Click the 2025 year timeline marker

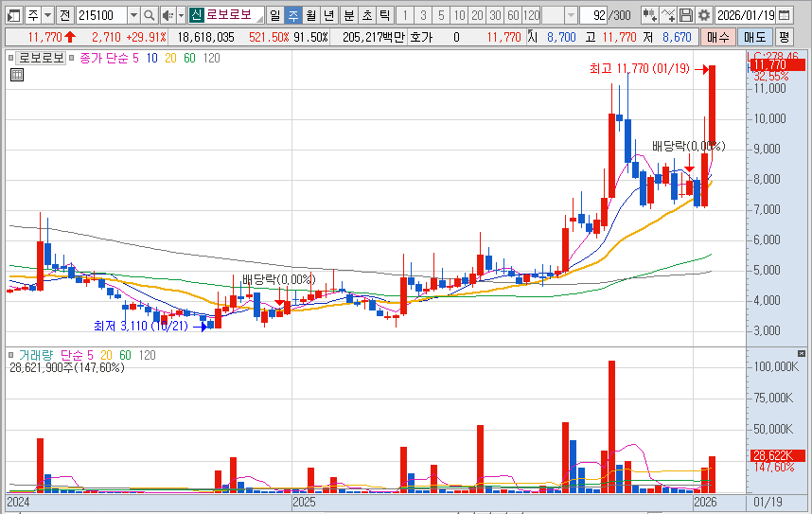click(x=305, y=502)
